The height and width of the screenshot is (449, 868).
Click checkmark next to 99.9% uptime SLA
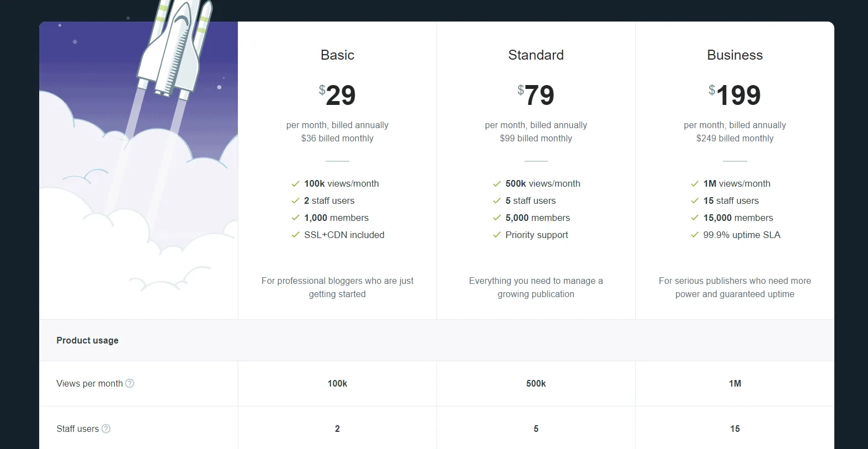click(695, 235)
